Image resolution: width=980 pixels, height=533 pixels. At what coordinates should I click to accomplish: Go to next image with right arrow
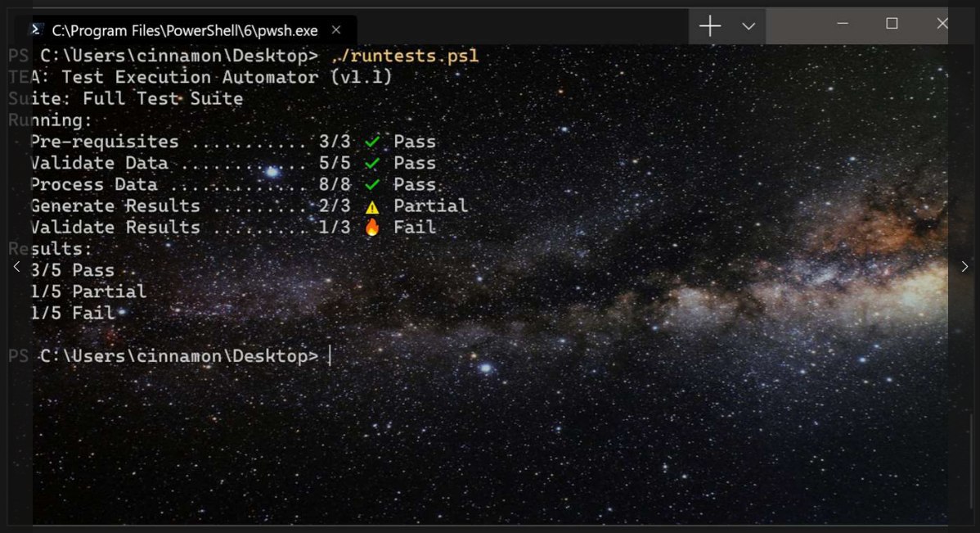(x=964, y=267)
